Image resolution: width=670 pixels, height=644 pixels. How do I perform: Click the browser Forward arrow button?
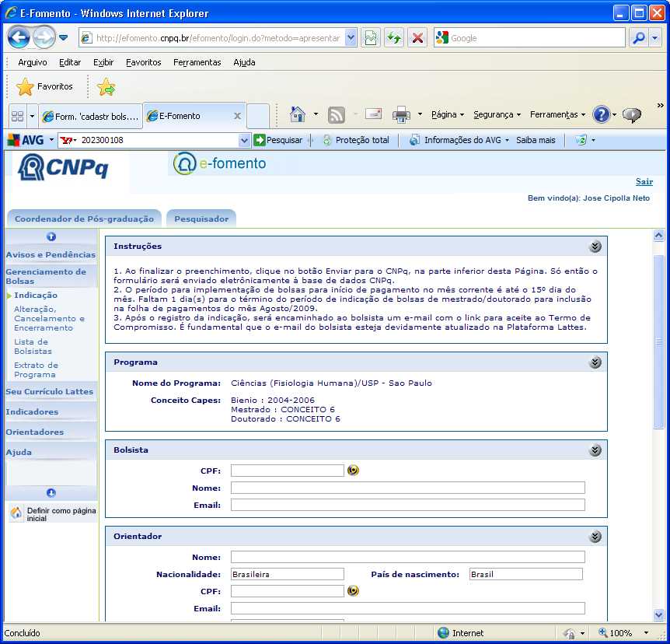tap(44, 37)
